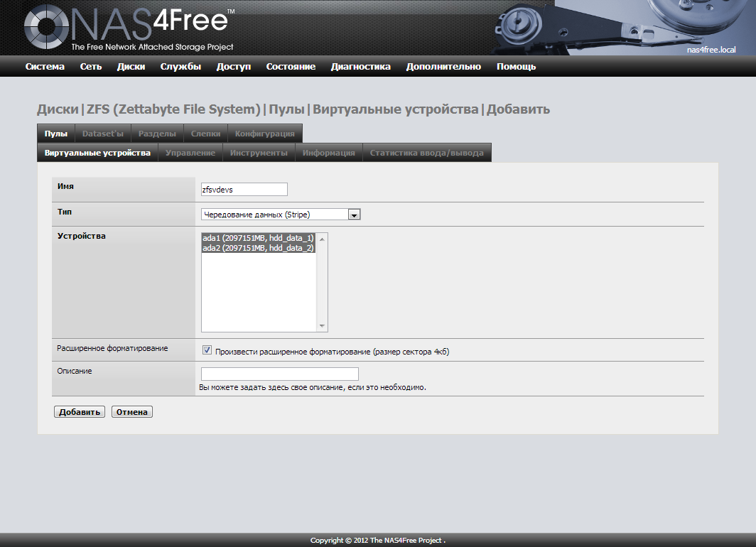The height and width of the screenshot is (547, 756).
Task: Click the device list scroll up arrow
Action: (322, 239)
